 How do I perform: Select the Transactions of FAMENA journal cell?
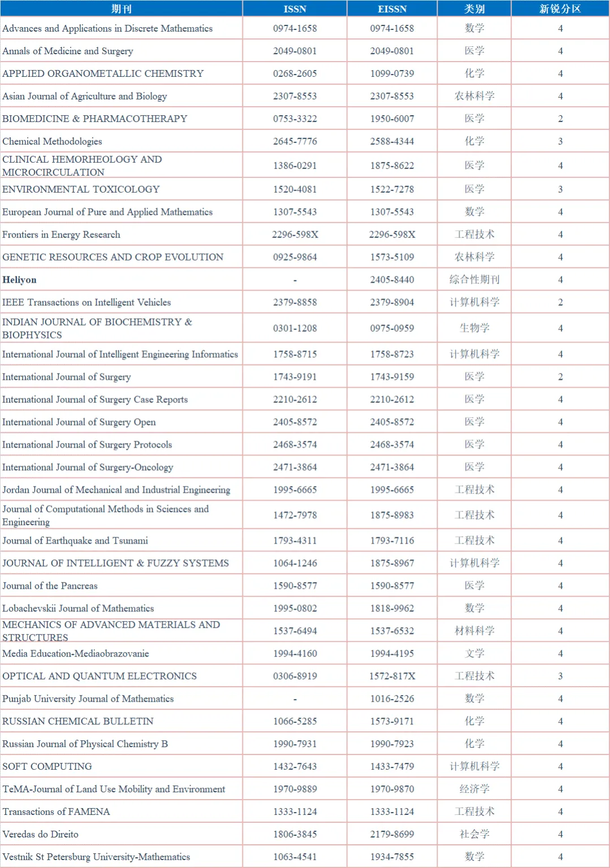tap(56, 811)
